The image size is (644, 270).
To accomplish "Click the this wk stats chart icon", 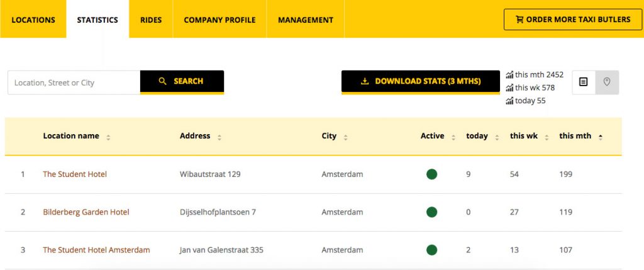I will point(509,88).
